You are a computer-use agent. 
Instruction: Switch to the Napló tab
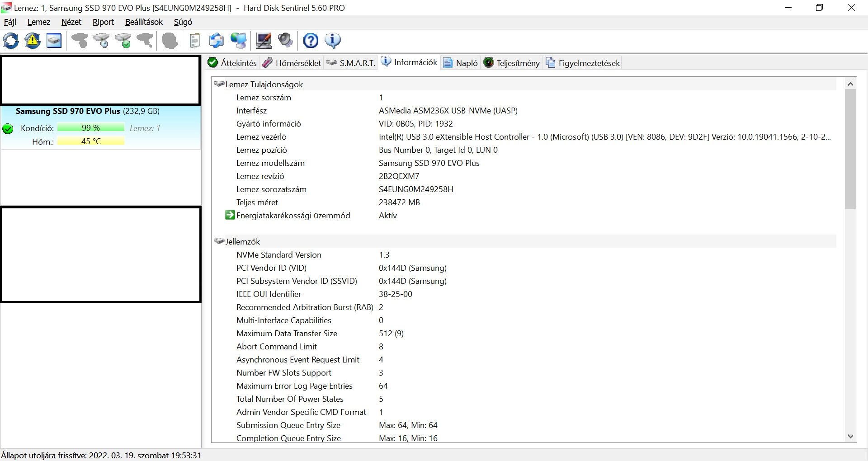pyautogui.click(x=461, y=63)
